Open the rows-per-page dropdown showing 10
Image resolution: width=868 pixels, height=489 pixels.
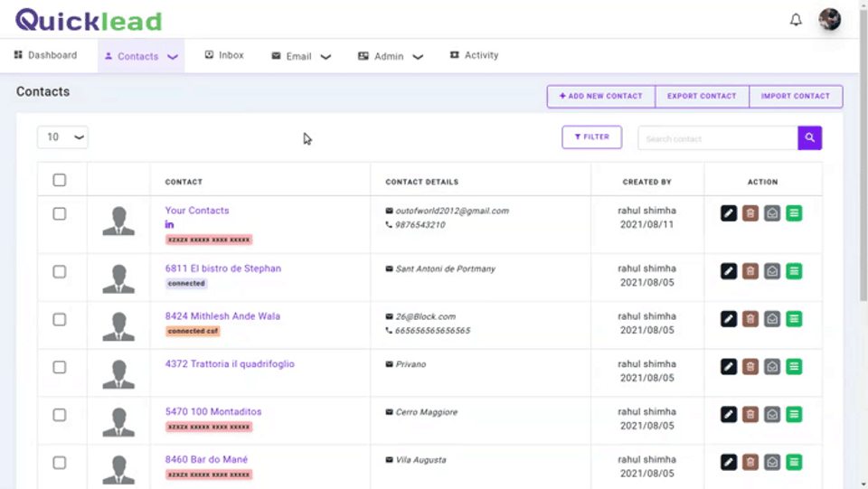pyautogui.click(x=62, y=137)
